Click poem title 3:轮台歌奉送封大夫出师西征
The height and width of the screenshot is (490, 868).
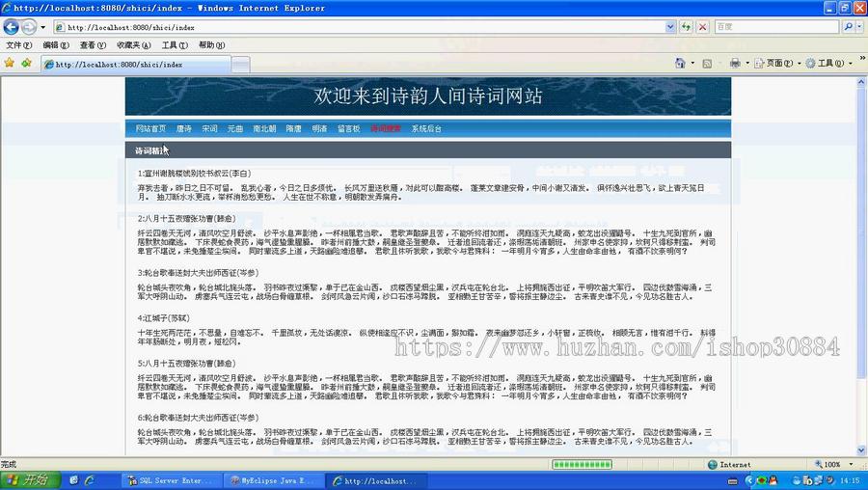tap(198, 273)
